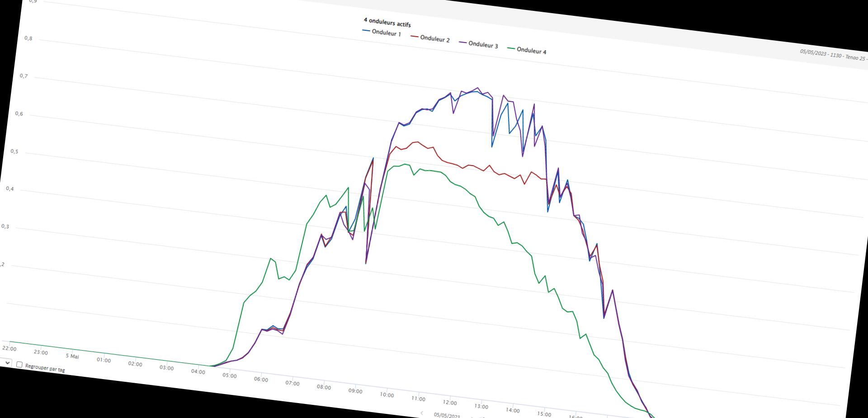Click the 13:00 x-axis label
Image resolution: width=868 pixels, height=418 pixels.
(x=481, y=406)
